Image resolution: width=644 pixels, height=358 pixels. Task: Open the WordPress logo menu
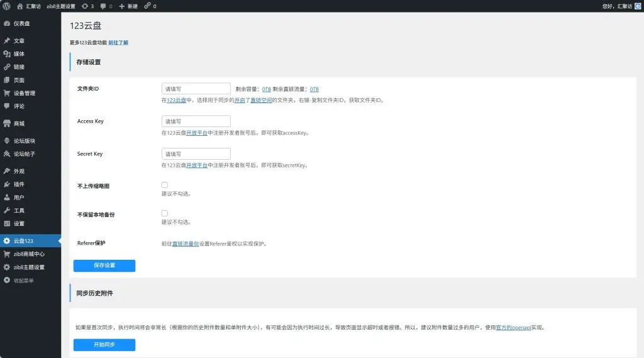[x=6, y=6]
